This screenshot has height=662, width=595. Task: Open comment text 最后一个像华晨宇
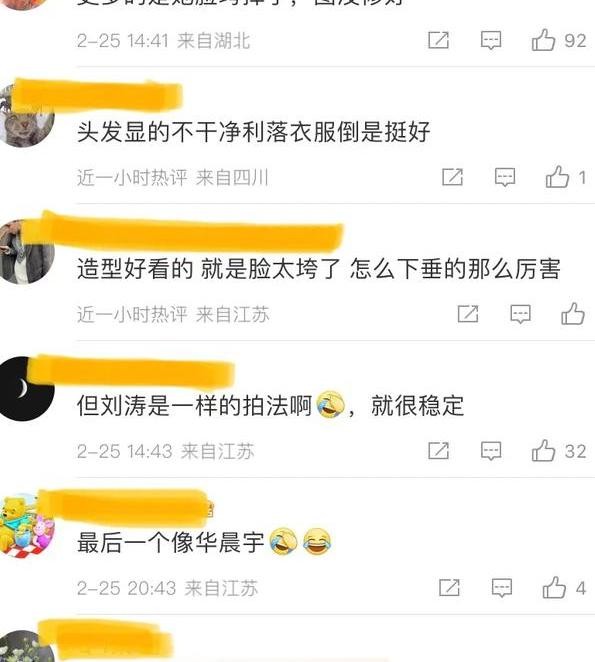tap(171, 542)
